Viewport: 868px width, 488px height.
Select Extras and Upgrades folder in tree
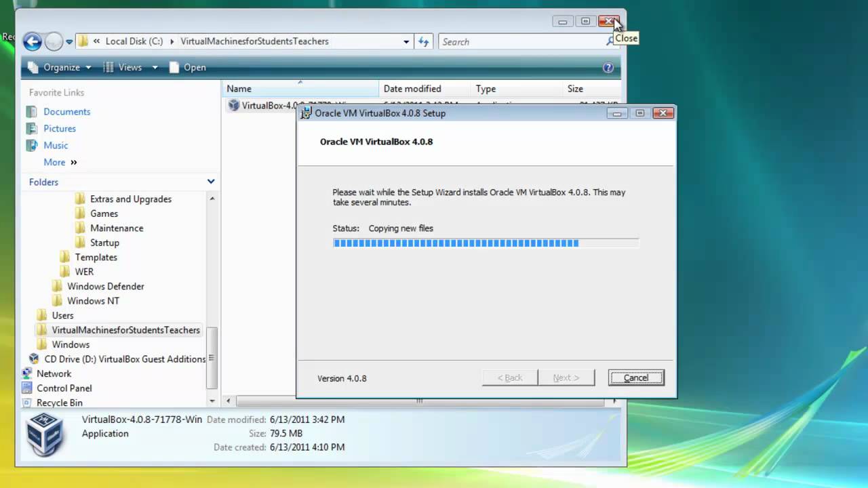[131, 199]
